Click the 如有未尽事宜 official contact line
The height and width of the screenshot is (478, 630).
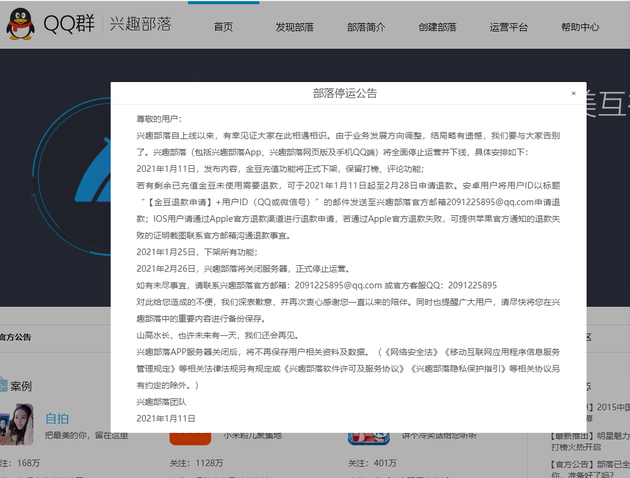click(x=317, y=285)
